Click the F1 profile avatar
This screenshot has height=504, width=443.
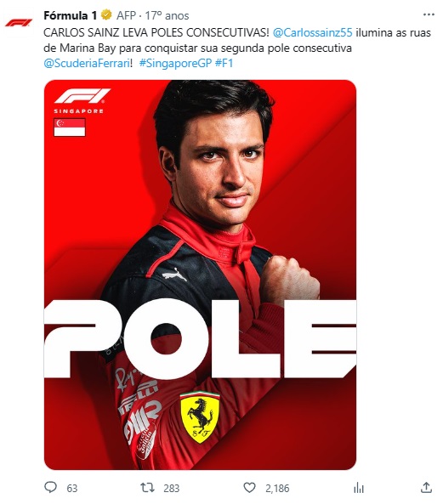coord(19,22)
